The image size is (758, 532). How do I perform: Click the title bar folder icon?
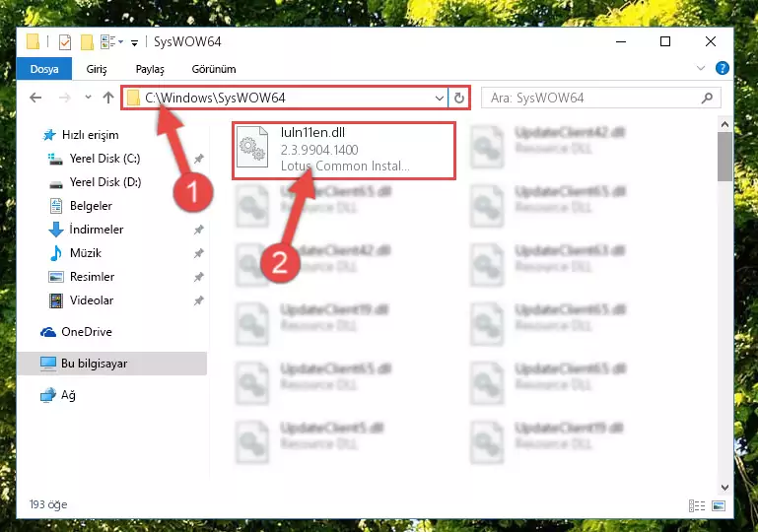tap(33, 42)
